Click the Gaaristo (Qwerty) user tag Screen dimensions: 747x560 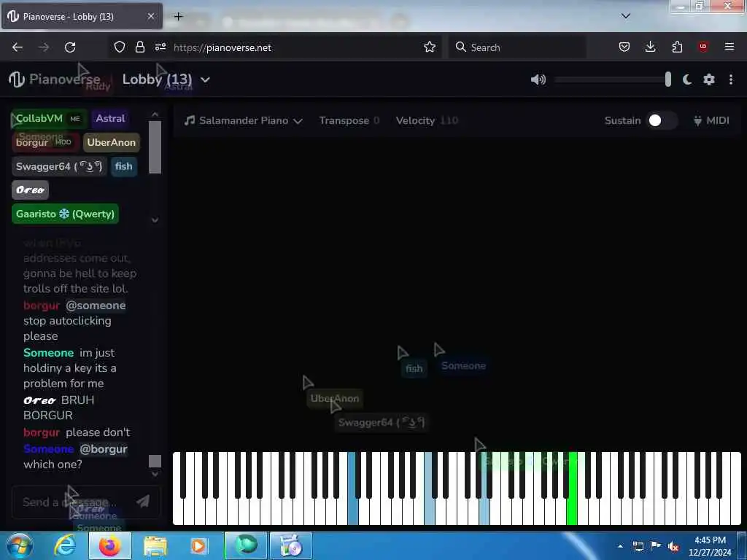[x=65, y=214]
